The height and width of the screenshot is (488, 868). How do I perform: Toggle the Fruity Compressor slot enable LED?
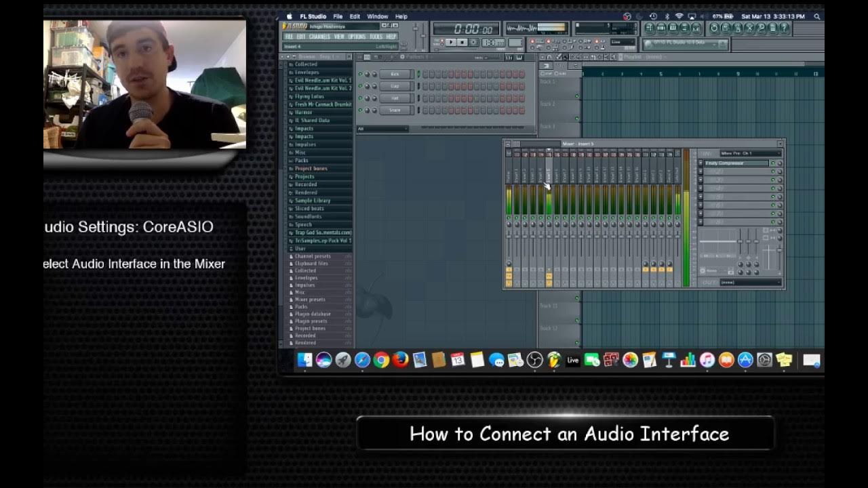[x=772, y=163]
